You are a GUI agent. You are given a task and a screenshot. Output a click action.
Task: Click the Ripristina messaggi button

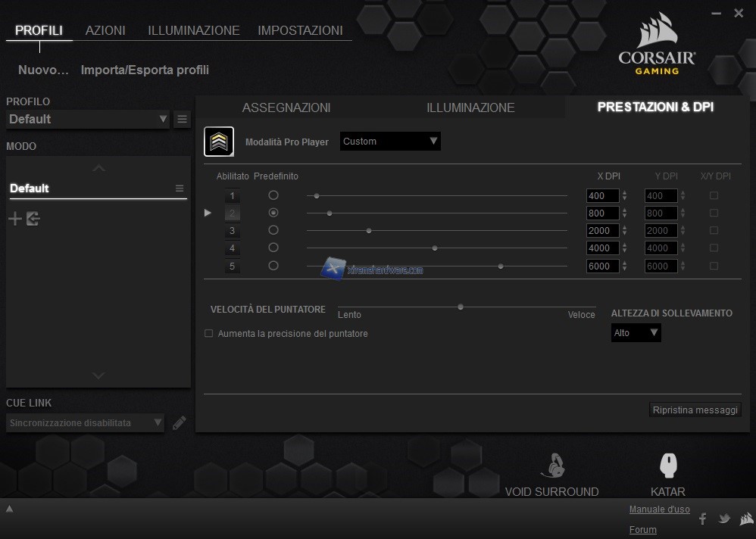coord(695,410)
